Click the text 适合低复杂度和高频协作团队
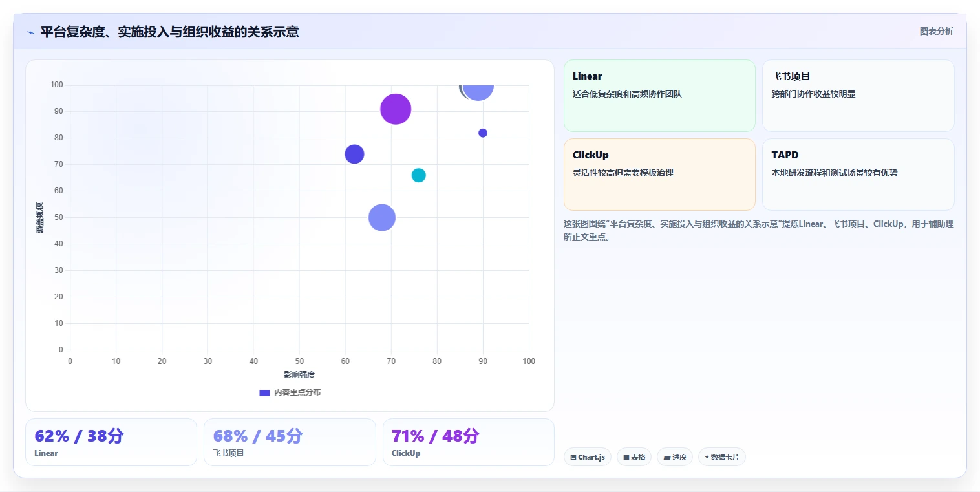Viewport: 980px width, 492px height. point(627,94)
